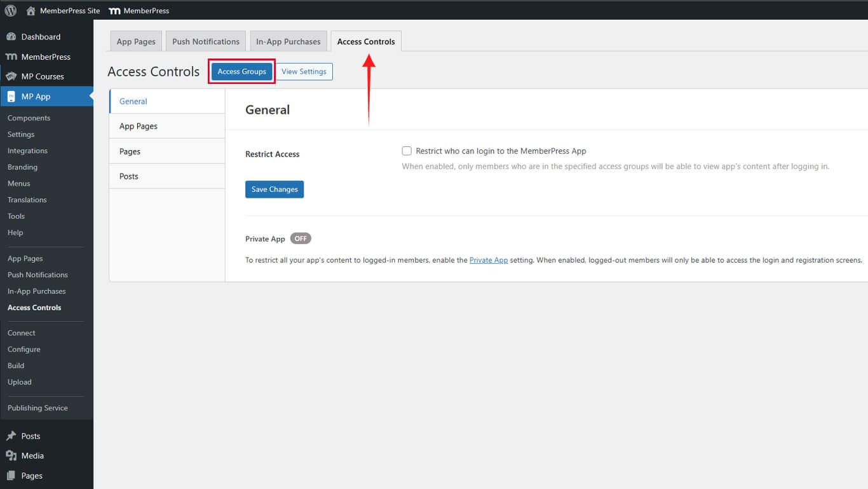Screen dimensions: 868x489
Task: Click the Posts pushpin icon
Action: pyautogui.click(x=11, y=436)
